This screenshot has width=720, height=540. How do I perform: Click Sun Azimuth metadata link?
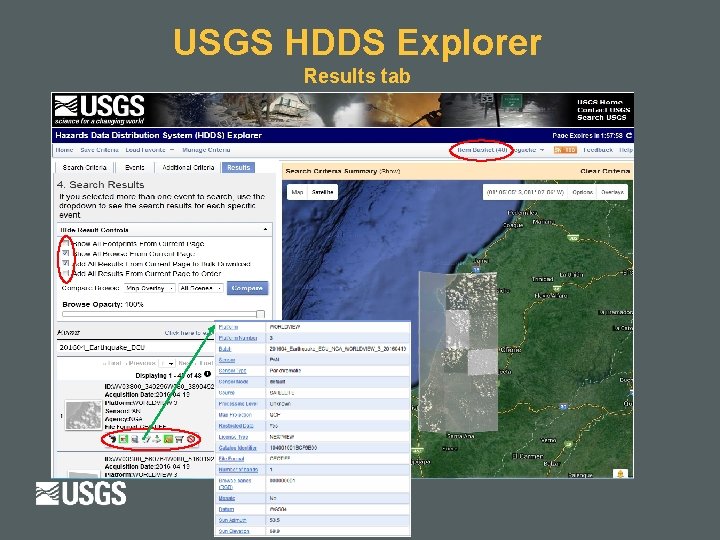click(232, 520)
